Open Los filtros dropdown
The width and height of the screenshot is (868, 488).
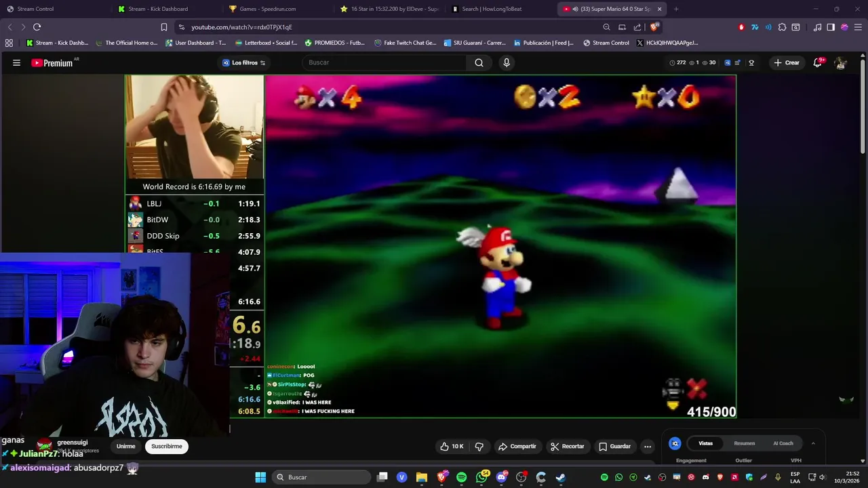tap(244, 62)
